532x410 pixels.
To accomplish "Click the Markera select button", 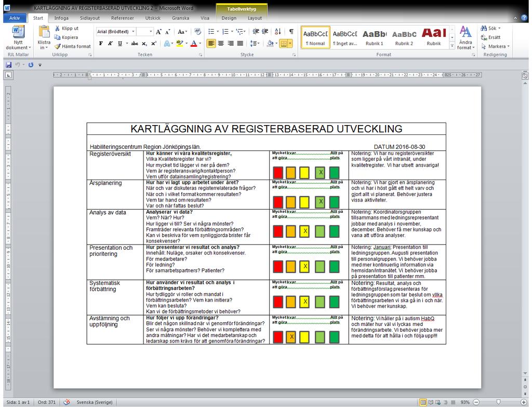I will click(x=495, y=46).
